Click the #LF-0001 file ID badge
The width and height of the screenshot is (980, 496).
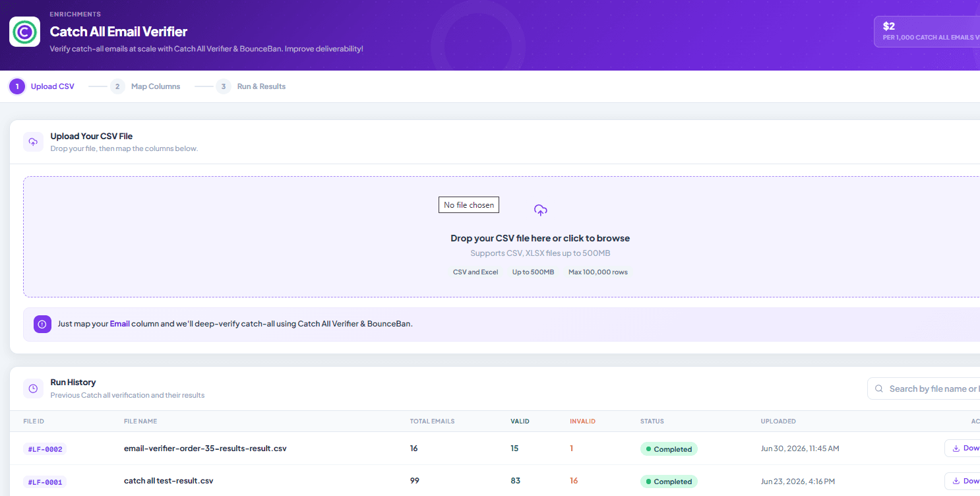(45, 481)
